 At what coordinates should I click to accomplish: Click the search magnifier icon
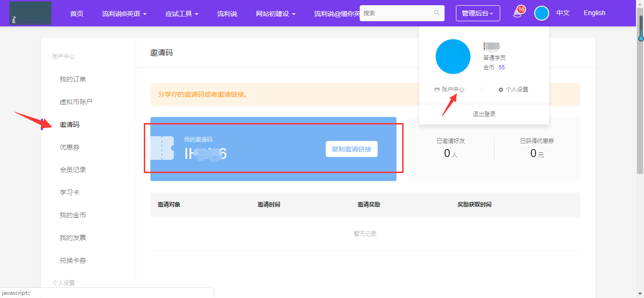point(437,13)
